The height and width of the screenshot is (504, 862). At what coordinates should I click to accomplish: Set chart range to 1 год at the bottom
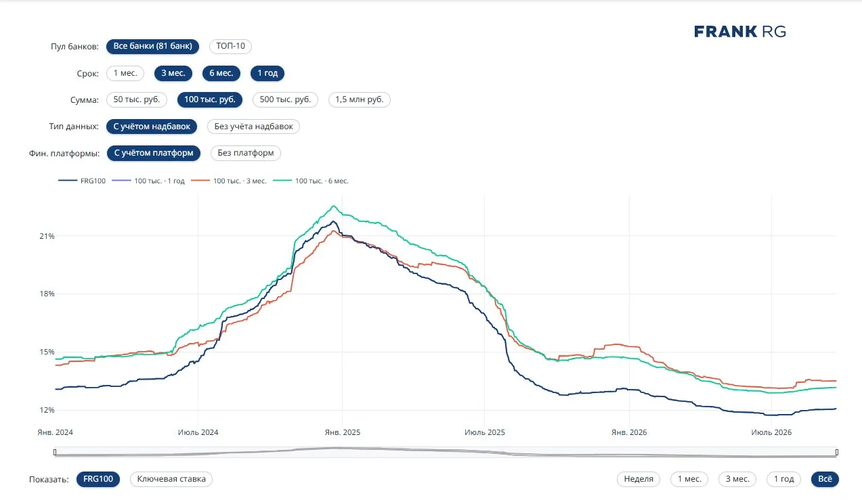click(x=783, y=479)
